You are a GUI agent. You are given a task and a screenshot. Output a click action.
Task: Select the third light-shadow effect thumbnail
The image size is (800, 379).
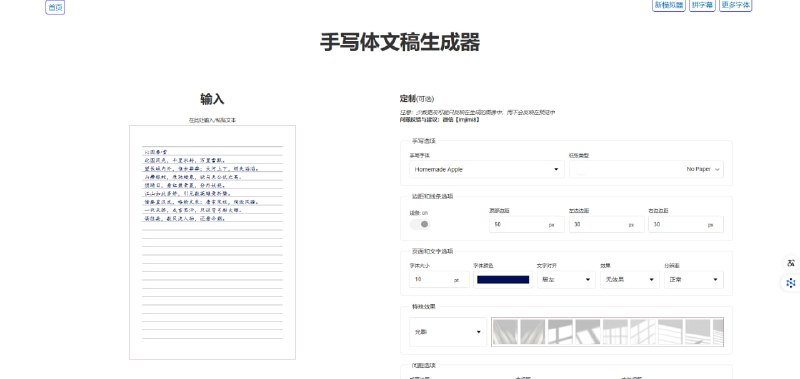click(560, 332)
